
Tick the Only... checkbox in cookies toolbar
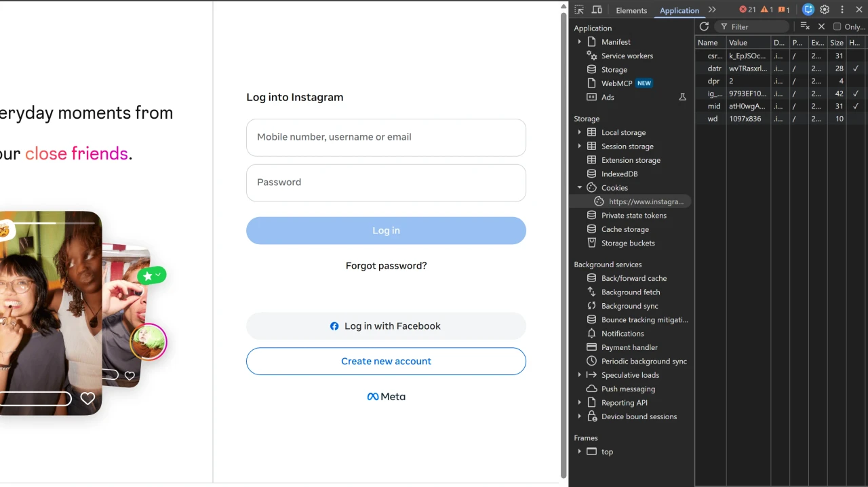837,26
